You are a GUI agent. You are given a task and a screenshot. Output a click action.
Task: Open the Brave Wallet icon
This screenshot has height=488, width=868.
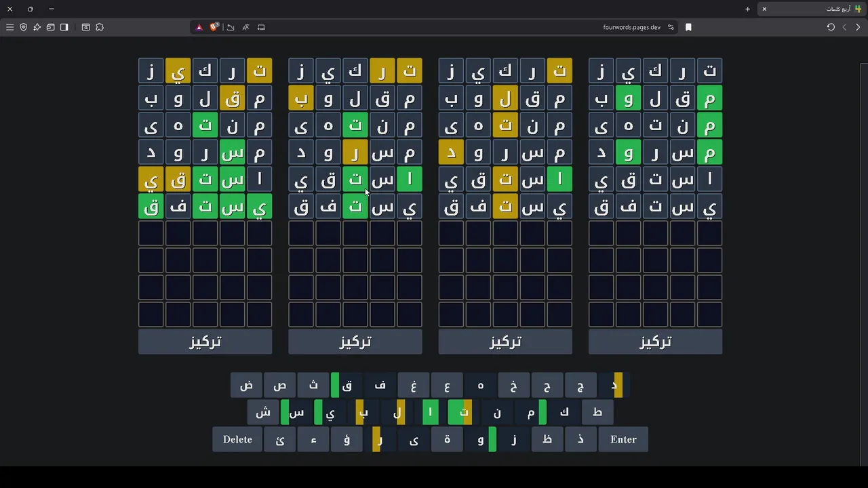click(x=50, y=27)
